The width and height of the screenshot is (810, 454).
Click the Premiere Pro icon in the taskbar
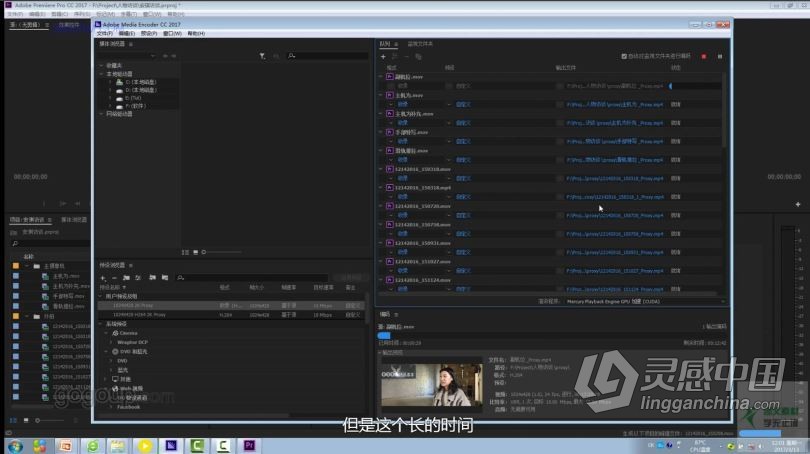(x=251, y=445)
